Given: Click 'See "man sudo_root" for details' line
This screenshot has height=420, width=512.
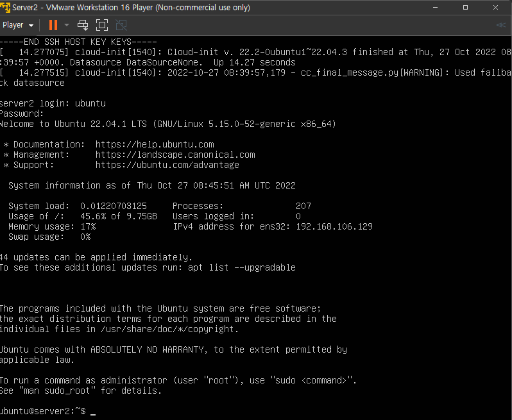Looking at the screenshot, I should click(81, 391).
